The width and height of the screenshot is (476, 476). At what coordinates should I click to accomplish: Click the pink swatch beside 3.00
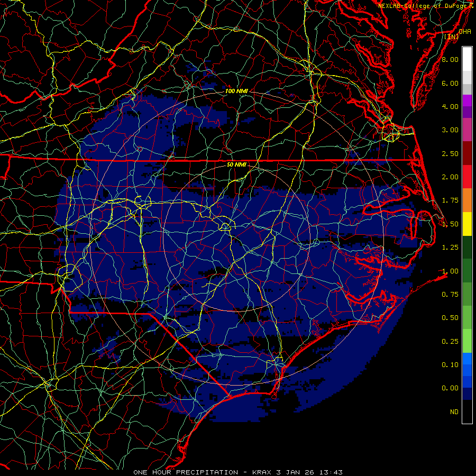point(467,130)
